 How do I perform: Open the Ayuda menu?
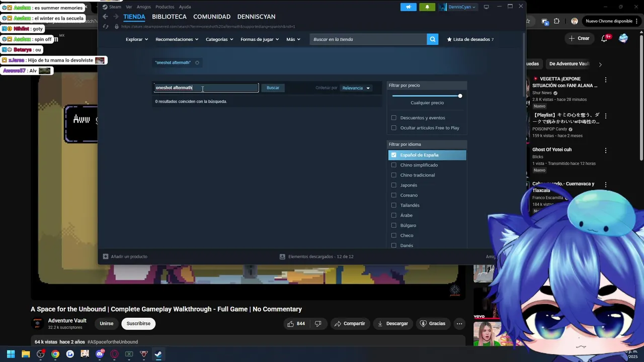click(x=185, y=7)
